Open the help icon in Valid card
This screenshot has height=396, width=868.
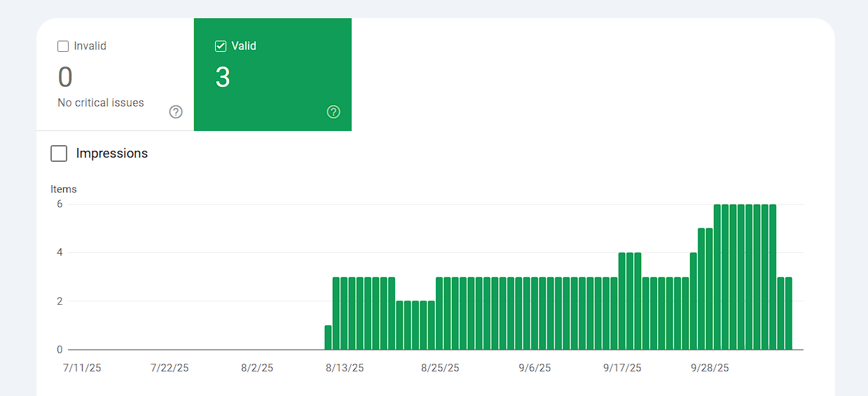coord(333,112)
